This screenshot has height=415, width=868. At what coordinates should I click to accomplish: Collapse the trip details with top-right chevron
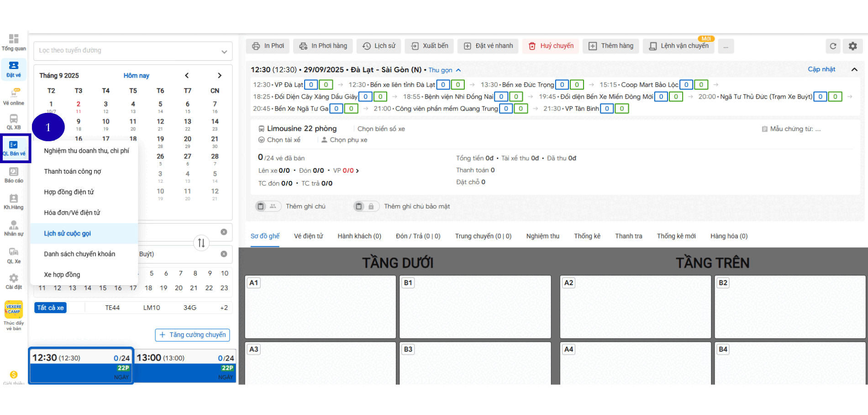coord(854,69)
